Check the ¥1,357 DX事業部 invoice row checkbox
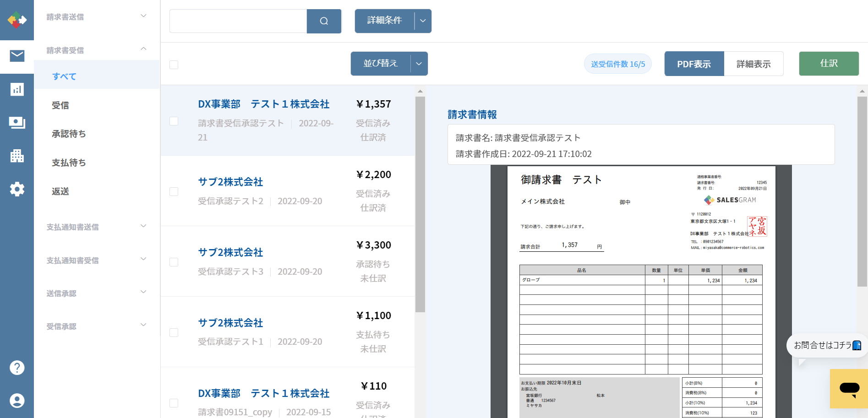The width and height of the screenshot is (868, 418). (174, 121)
